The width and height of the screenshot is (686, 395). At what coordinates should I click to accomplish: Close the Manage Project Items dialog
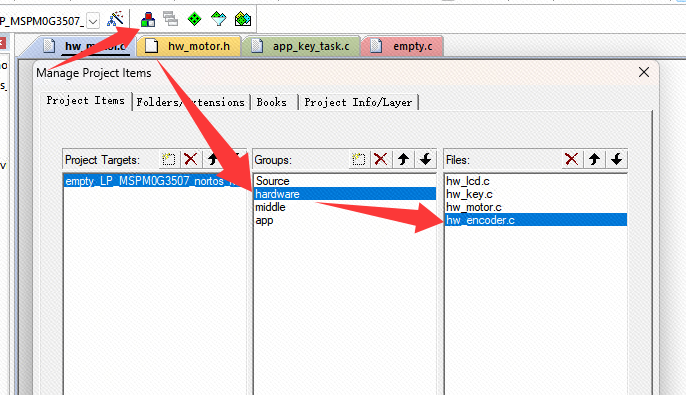click(x=644, y=72)
